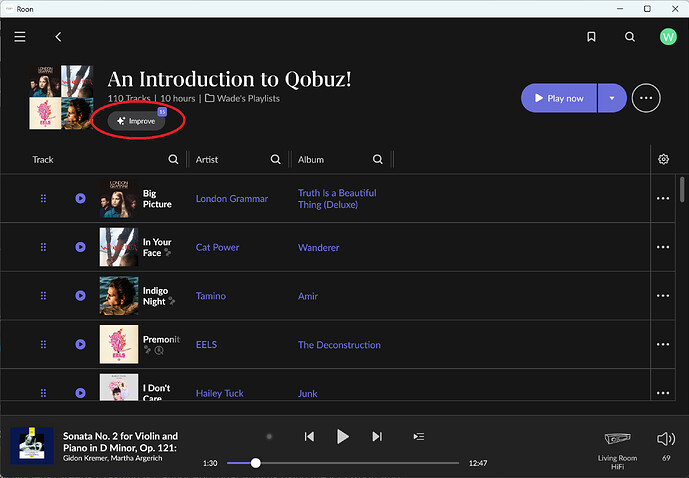Open more options for Big Picture row
Screen dimensions: 689x478
coord(663,199)
